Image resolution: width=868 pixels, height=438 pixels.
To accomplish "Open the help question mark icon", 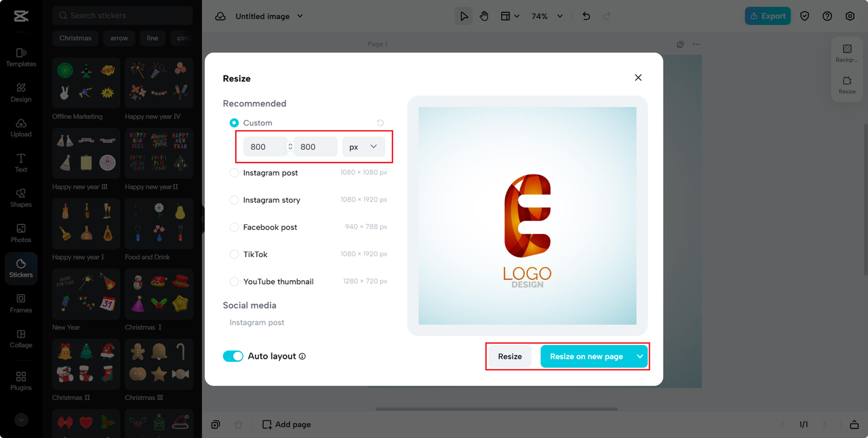I will pos(827,16).
